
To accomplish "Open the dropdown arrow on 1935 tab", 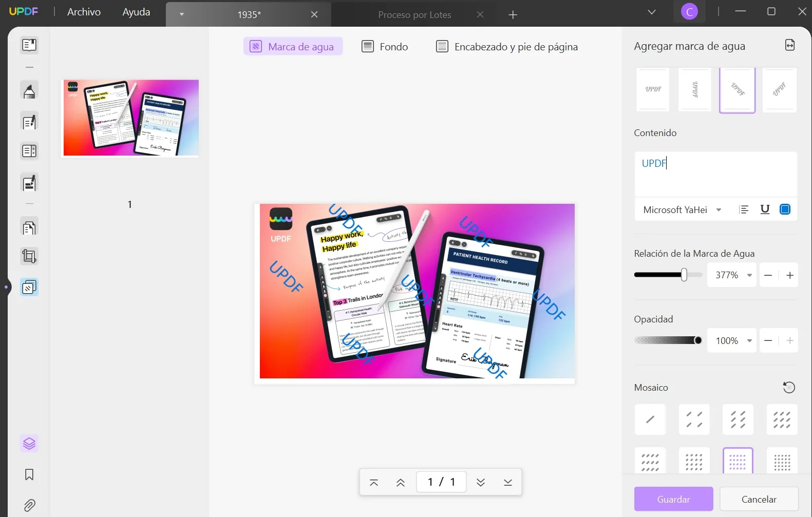I will 181,14.
